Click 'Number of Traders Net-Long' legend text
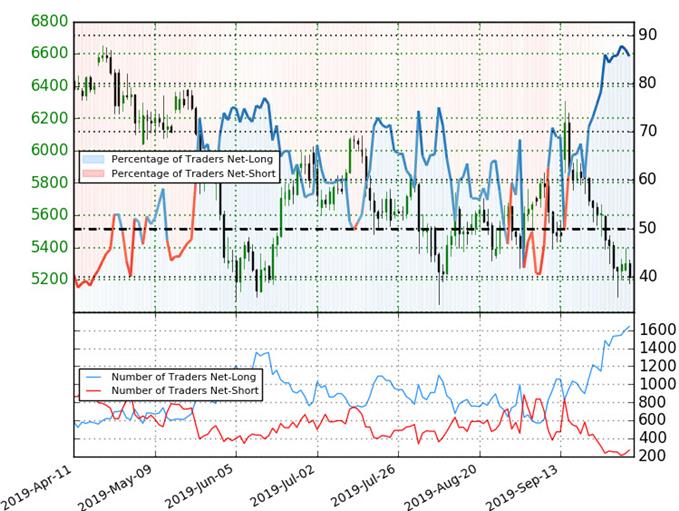The image size is (679, 511). (184, 377)
